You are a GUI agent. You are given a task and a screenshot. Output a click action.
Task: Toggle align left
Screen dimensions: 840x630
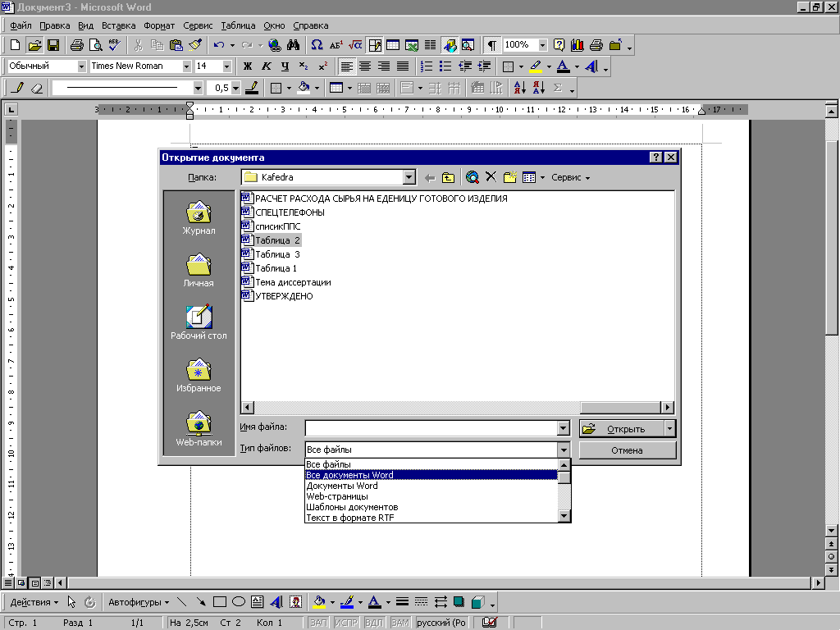click(347, 66)
